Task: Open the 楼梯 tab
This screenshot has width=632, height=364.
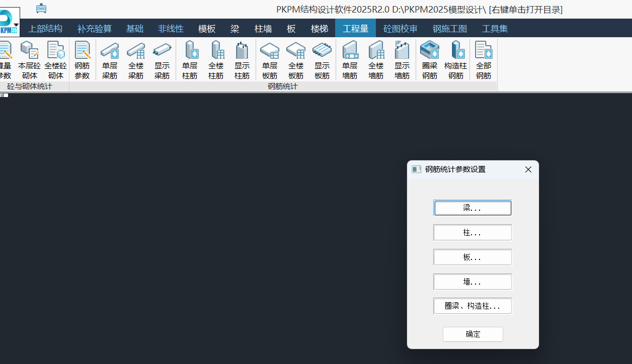Action: (320, 29)
